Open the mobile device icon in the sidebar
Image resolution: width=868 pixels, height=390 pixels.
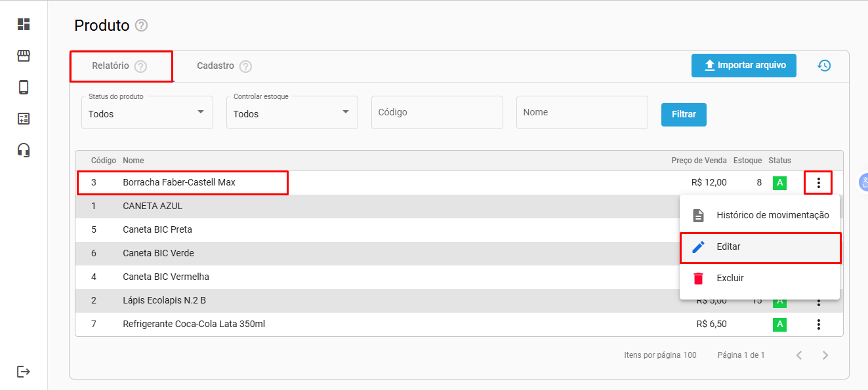pos(24,87)
